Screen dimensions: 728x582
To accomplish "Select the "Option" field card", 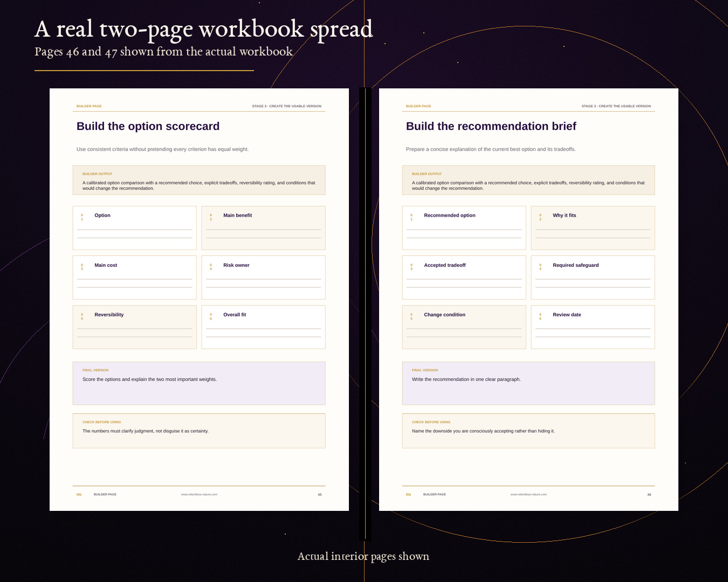I will (x=135, y=228).
